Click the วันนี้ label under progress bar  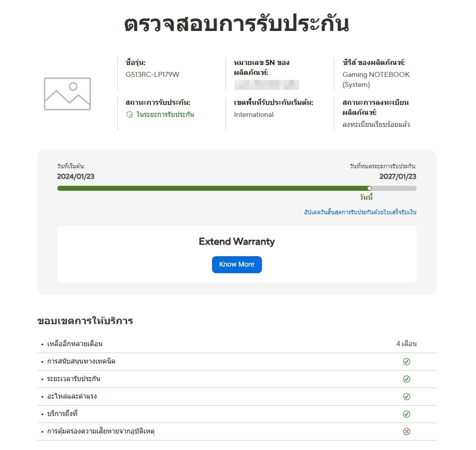[x=366, y=197]
